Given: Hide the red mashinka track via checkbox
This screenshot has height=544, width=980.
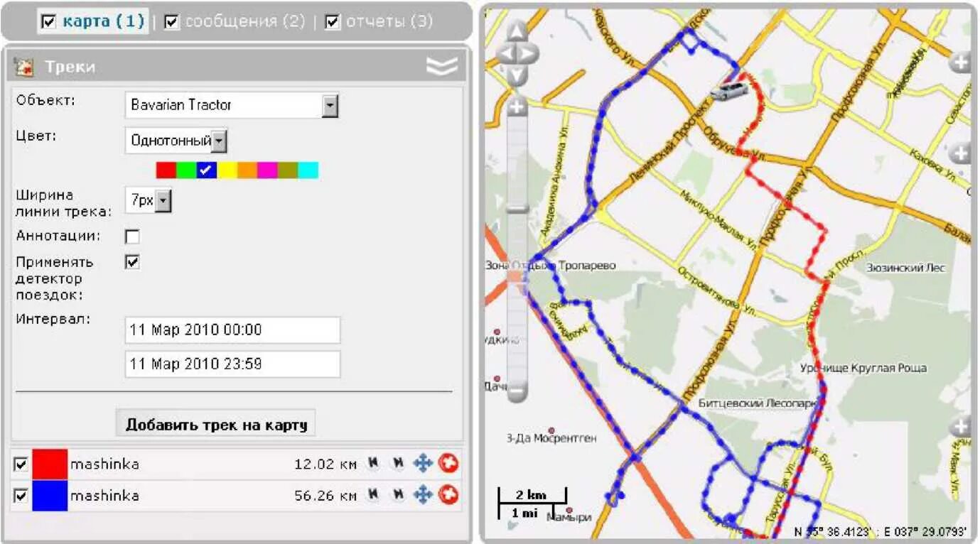Looking at the screenshot, I should coord(21,464).
